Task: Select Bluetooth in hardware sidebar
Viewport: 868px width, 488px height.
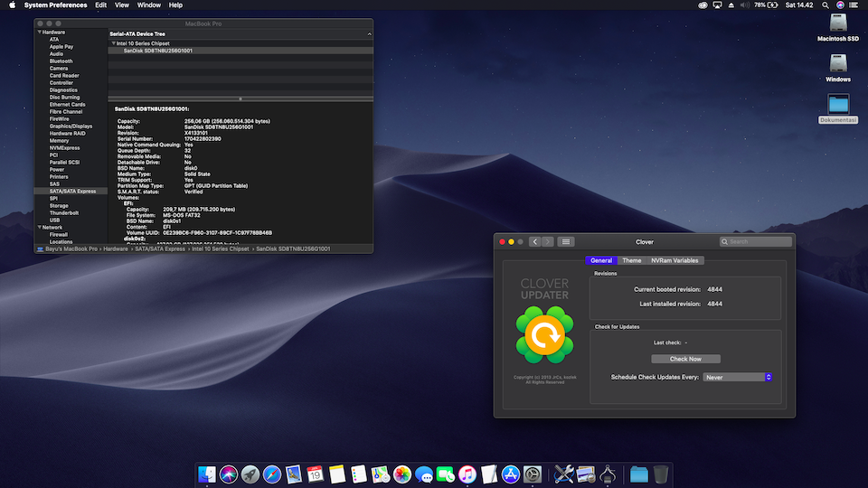Action: click(x=61, y=61)
